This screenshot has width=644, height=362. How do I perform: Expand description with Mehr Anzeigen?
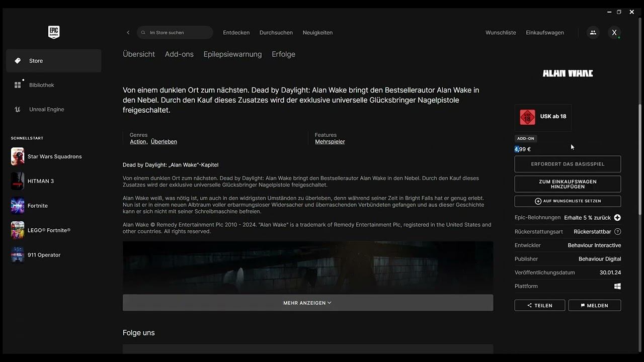(308, 303)
